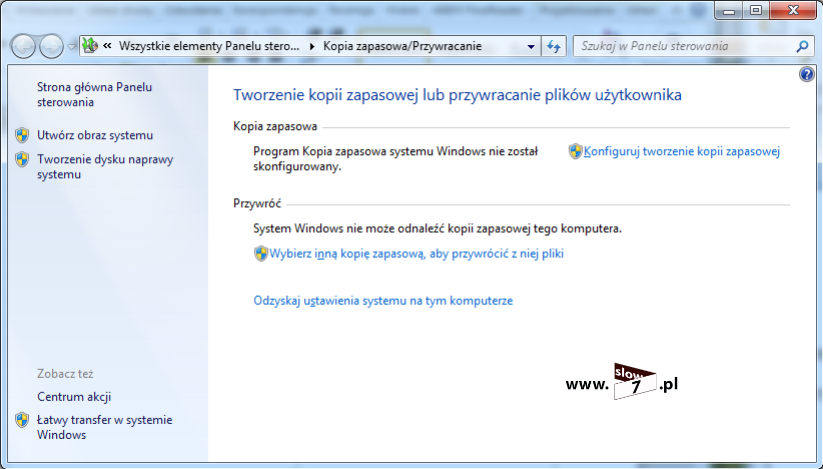Click Wybierz inną kopię zapasową link
The width and height of the screenshot is (823, 469).
tap(417, 254)
